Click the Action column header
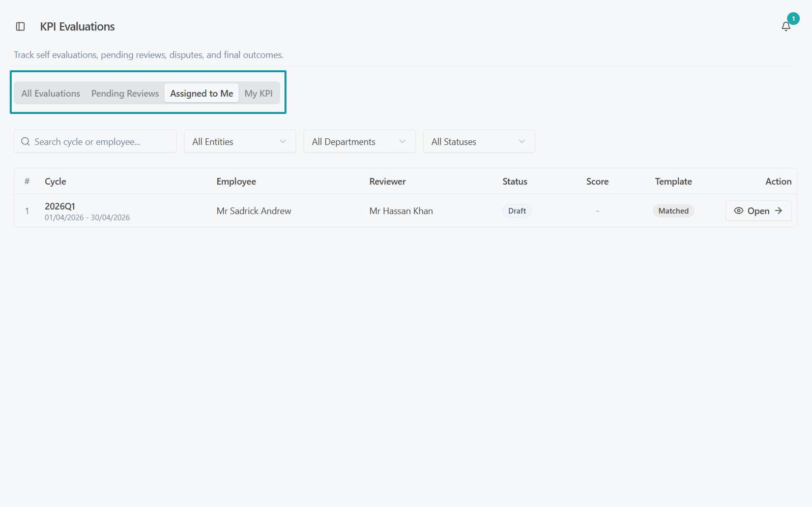The height and width of the screenshot is (507, 812). pyautogui.click(x=778, y=182)
